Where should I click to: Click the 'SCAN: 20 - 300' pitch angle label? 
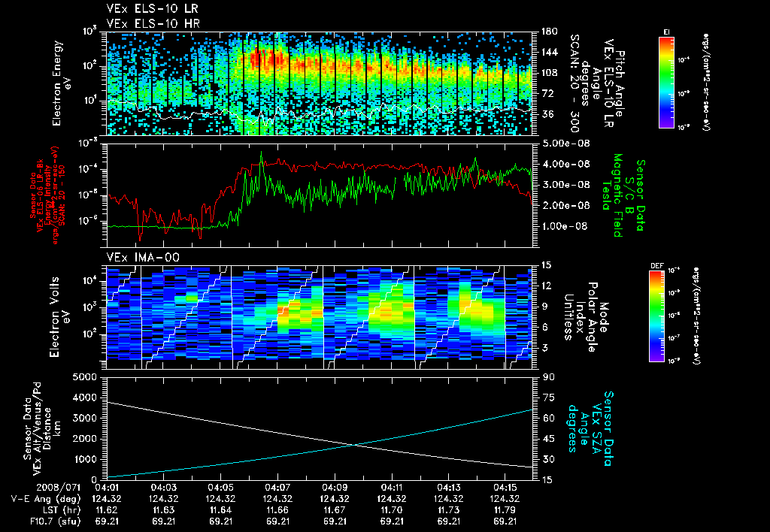click(x=574, y=83)
